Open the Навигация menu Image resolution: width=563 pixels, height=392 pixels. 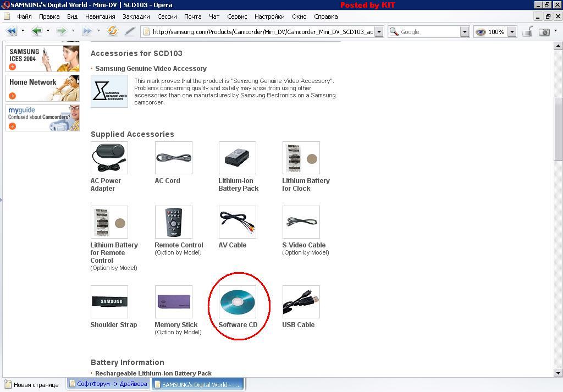coord(100,16)
